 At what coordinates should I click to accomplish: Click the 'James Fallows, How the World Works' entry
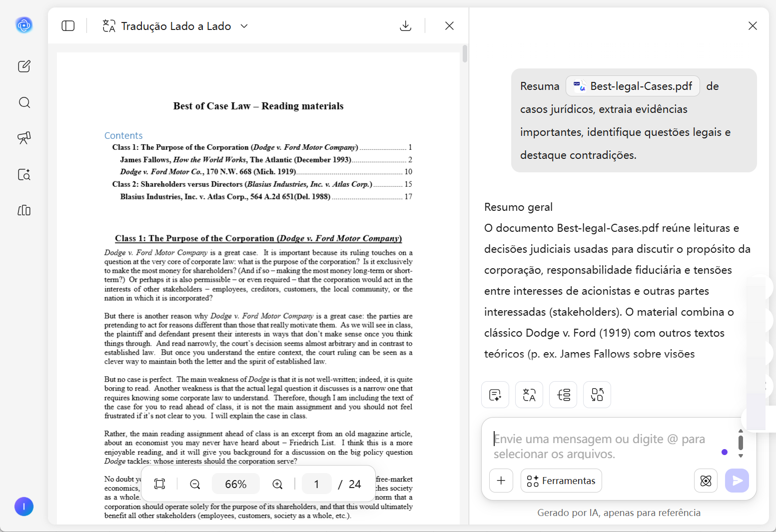(266, 160)
